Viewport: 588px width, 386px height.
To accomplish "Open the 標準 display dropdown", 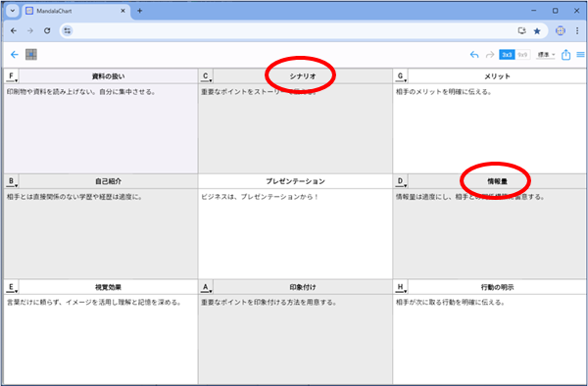I will point(546,55).
